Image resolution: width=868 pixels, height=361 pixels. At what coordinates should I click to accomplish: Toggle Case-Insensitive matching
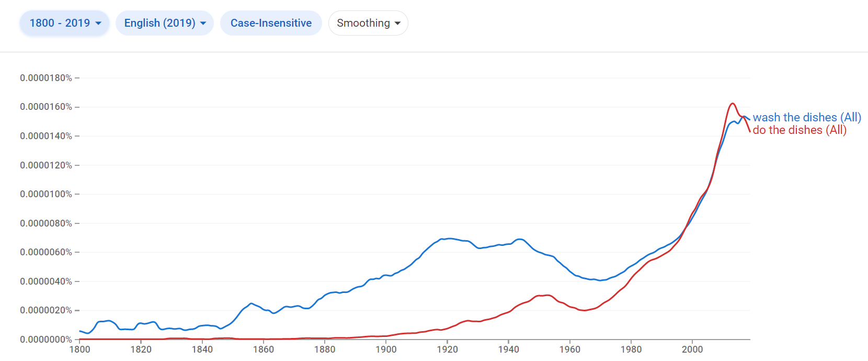(x=271, y=22)
